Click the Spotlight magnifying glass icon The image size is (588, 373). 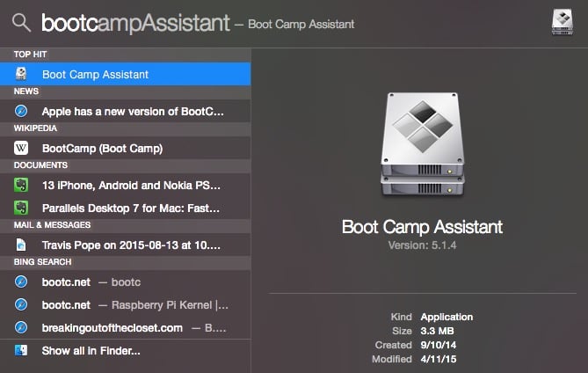pos(21,23)
